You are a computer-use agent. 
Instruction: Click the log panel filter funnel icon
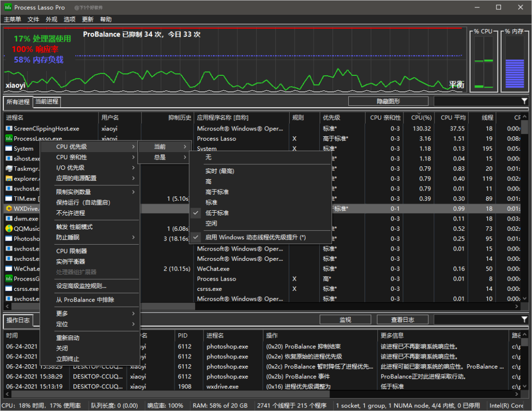click(x=524, y=320)
